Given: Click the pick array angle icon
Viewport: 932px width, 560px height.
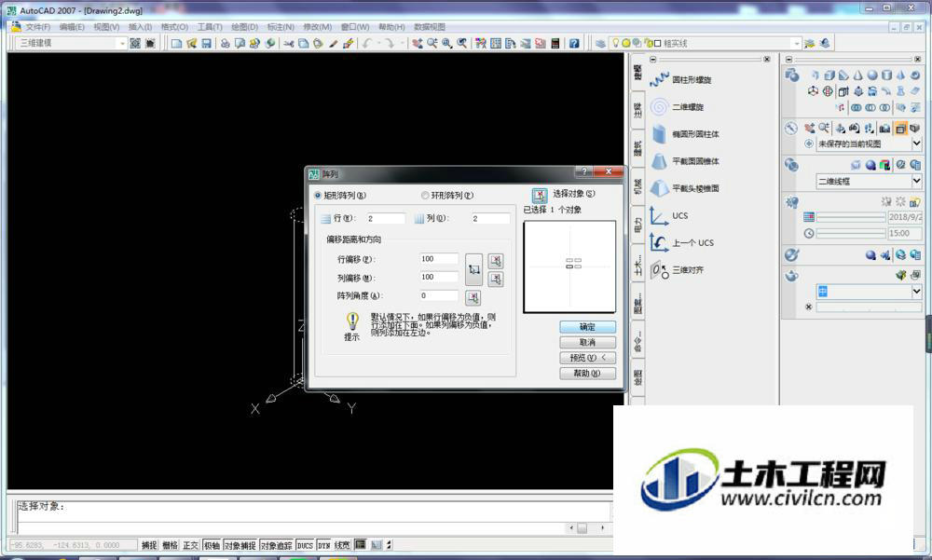Looking at the screenshot, I should [x=473, y=297].
